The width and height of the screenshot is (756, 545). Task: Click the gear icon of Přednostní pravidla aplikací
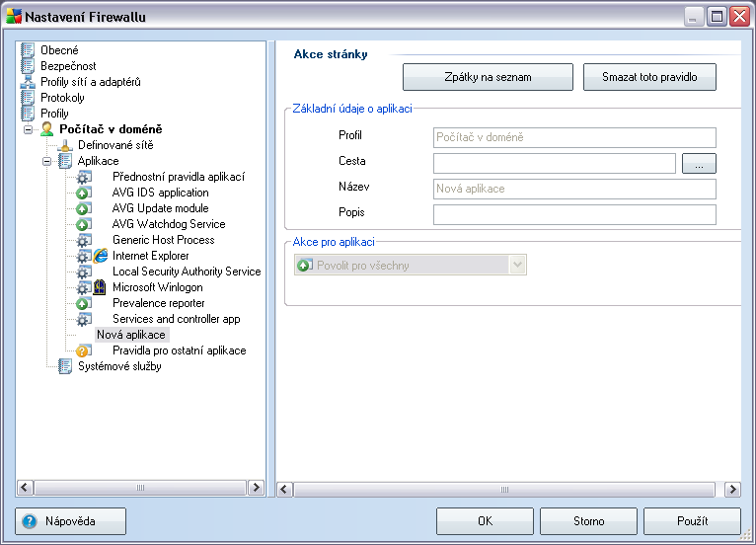84,177
